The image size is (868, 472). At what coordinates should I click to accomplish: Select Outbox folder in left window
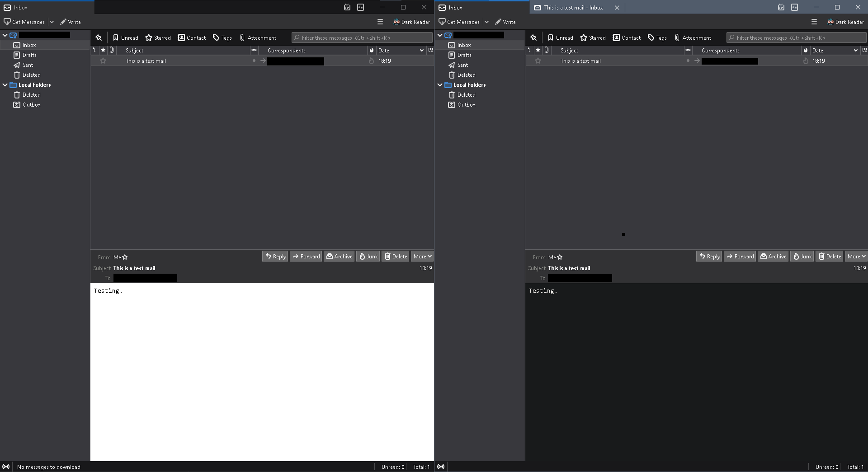tap(45, 104)
